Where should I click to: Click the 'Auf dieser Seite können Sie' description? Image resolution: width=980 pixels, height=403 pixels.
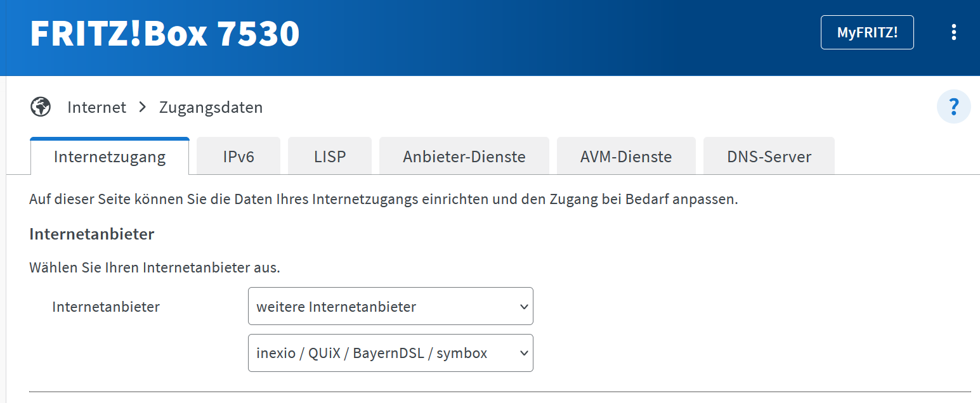click(384, 200)
